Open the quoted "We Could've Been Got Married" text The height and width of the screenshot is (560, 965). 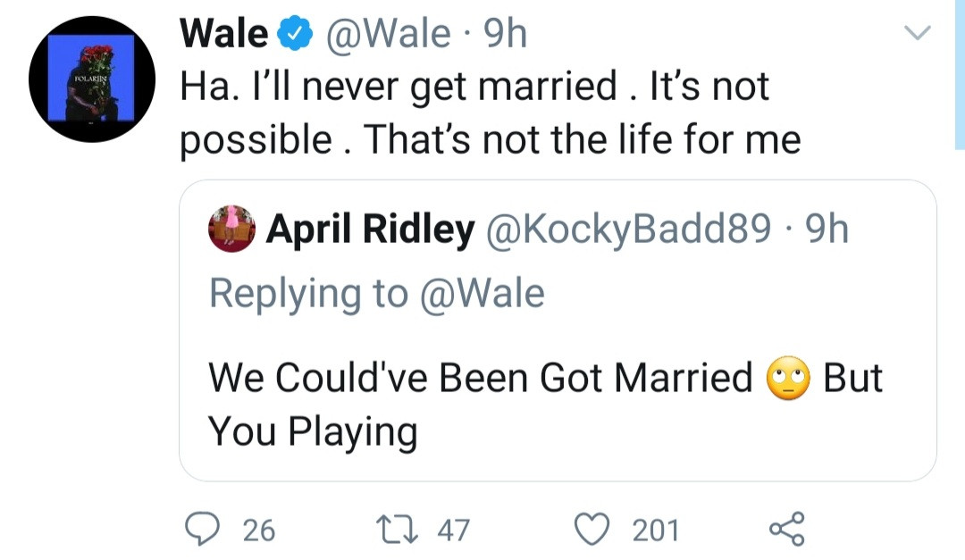pos(482,380)
